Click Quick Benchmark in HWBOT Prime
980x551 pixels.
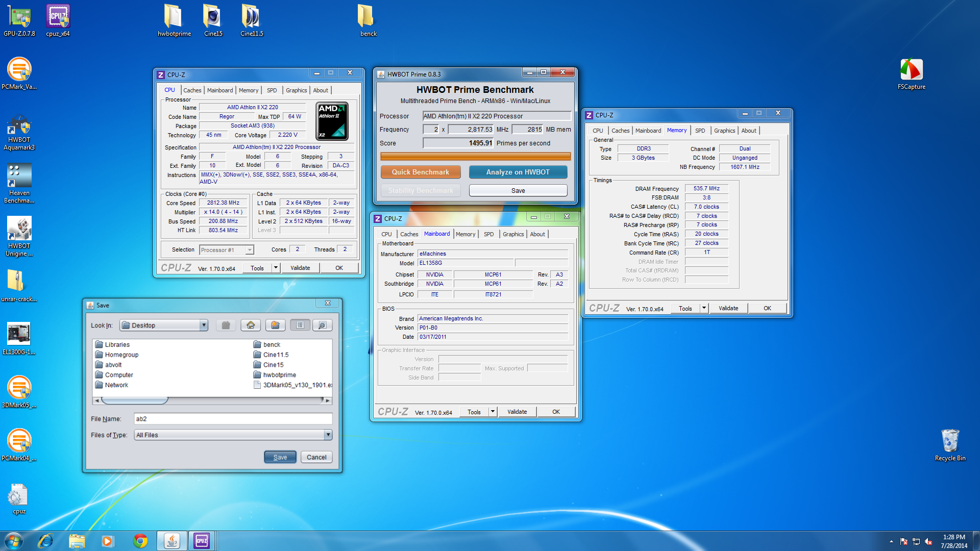[421, 172]
